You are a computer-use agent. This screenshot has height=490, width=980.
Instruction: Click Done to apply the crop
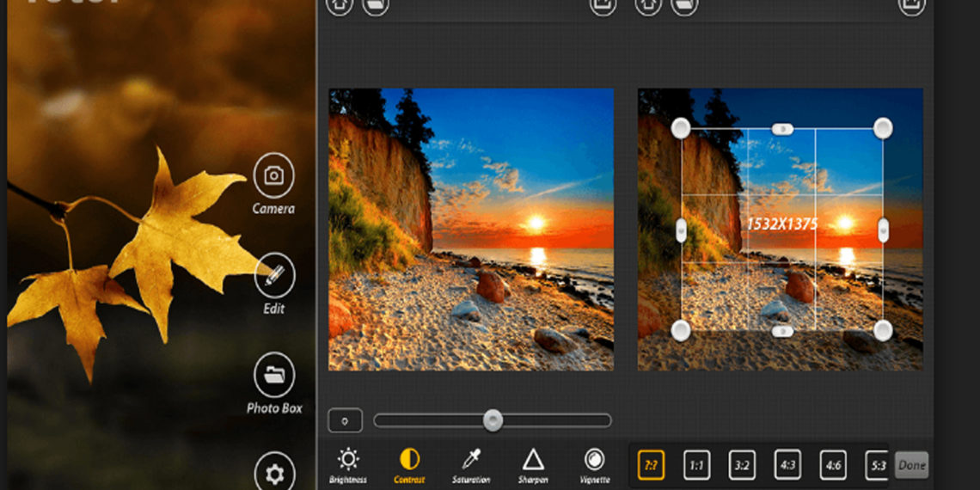(912, 466)
